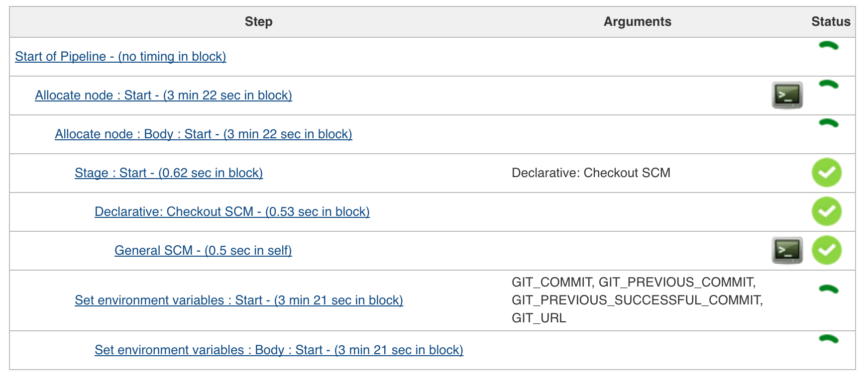Image resolution: width=868 pixels, height=390 pixels.
Task: Open Stage : Start step link
Action: (x=168, y=173)
